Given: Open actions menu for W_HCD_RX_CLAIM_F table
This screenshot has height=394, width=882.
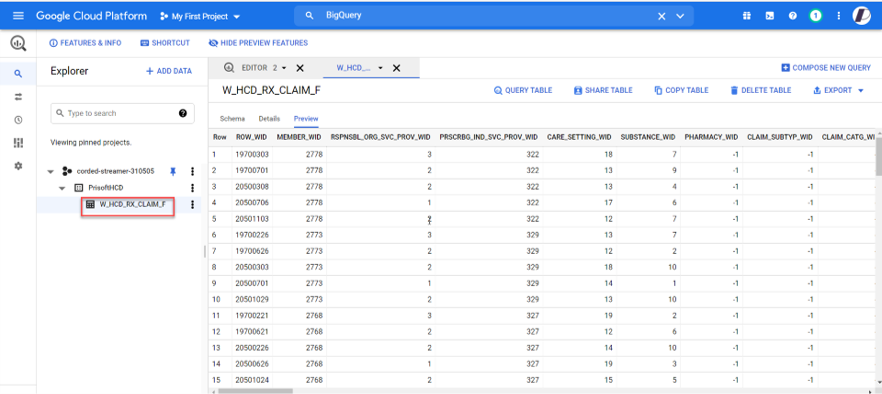Looking at the screenshot, I should [192, 205].
